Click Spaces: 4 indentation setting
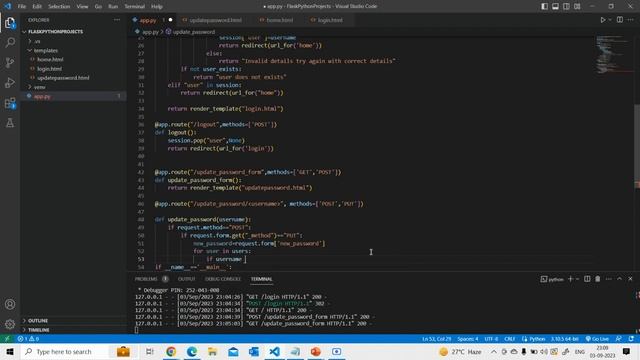 (x=468, y=339)
